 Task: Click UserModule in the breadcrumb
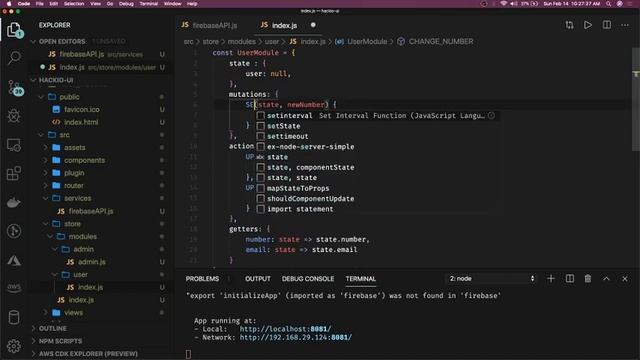pyautogui.click(x=367, y=41)
